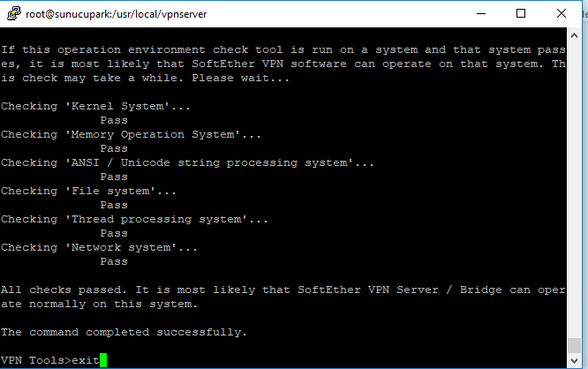The image size is (588, 369).
Task: Click the "Checking 'Kernel System'" line
Action: (x=95, y=106)
